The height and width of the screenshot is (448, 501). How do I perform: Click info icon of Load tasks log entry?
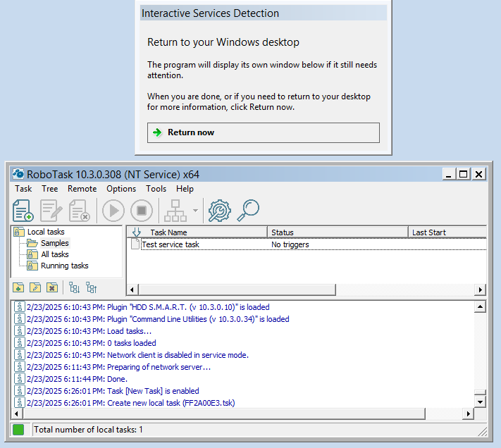click(x=20, y=331)
